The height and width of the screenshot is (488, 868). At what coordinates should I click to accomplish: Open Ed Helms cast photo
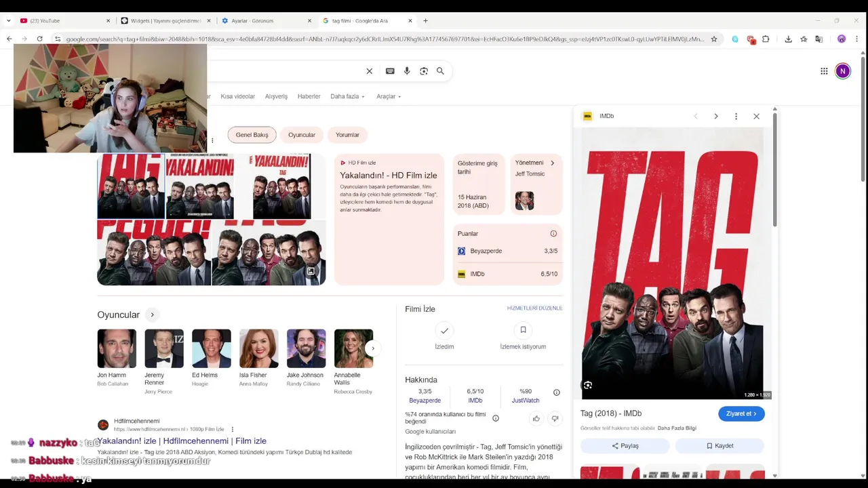(212, 348)
